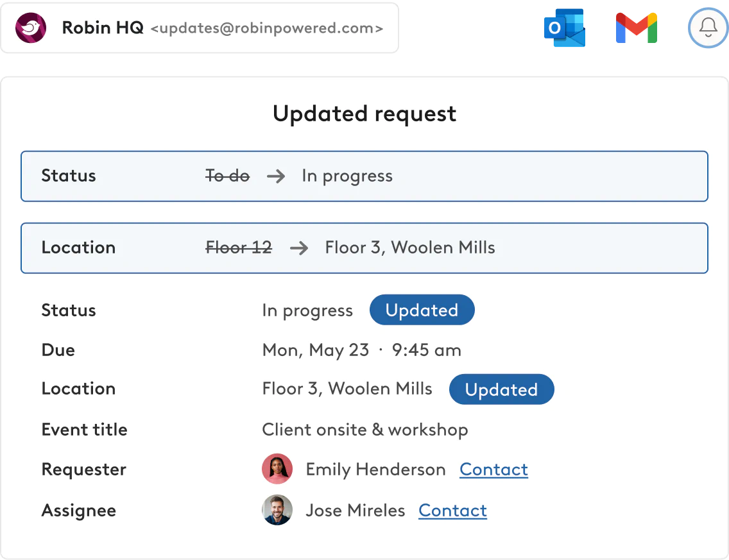Click the Jose Mireles name

[x=356, y=510]
